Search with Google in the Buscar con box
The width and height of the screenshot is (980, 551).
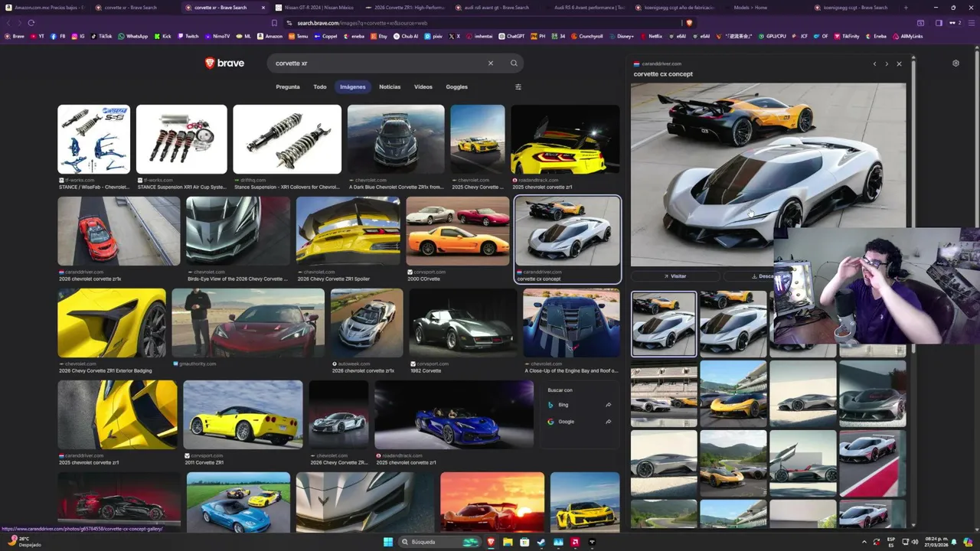580,422
